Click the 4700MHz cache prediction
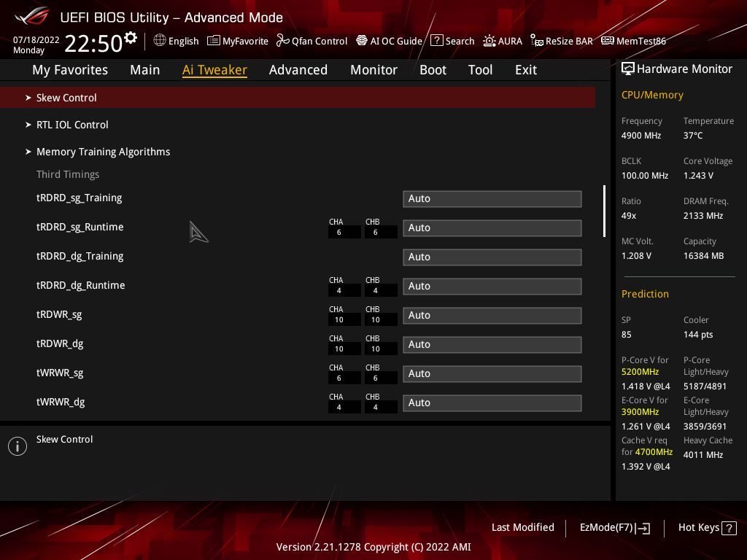Viewport: 747px width, 560px height. (x=654, y=452)
